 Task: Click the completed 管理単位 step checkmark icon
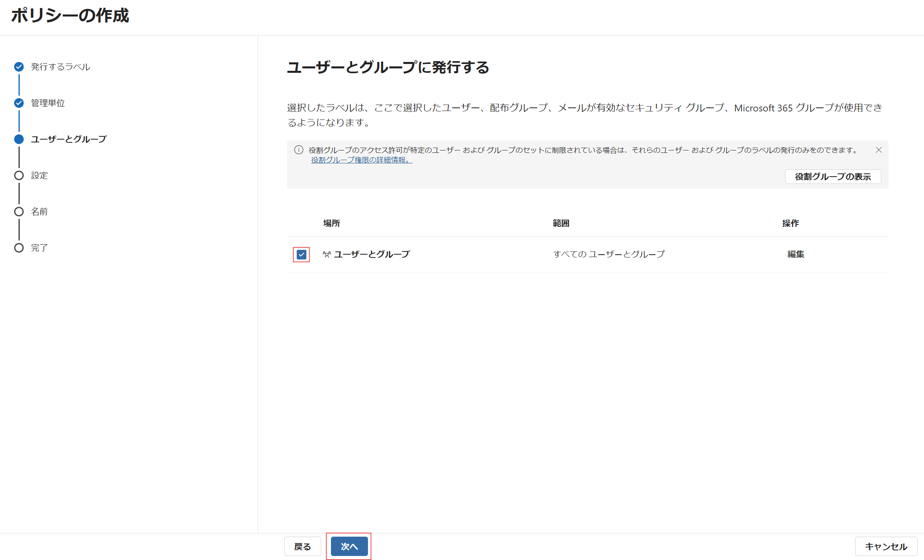pyautogui.click(x=19, y=103)
